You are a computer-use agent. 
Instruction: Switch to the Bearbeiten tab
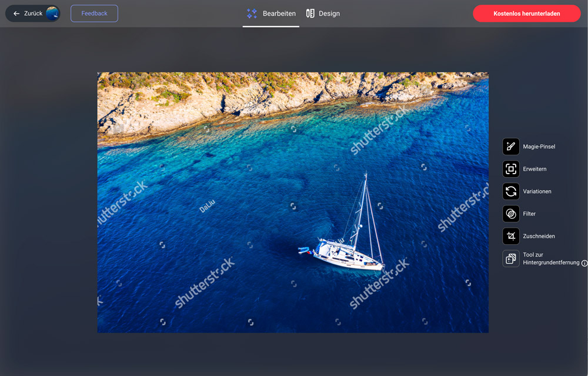tap(279, 14)
